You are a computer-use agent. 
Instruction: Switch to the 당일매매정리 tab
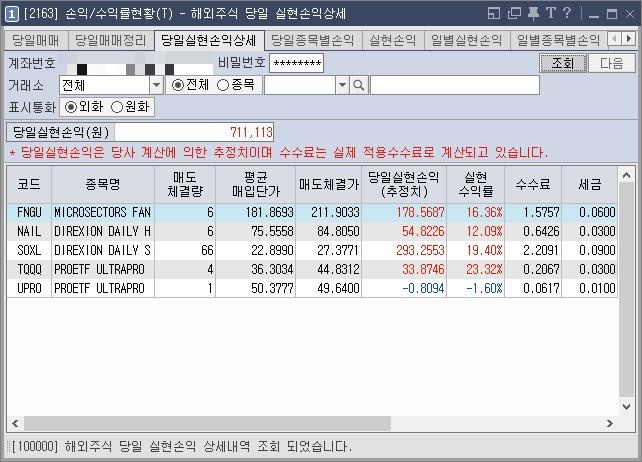[111, 41]
